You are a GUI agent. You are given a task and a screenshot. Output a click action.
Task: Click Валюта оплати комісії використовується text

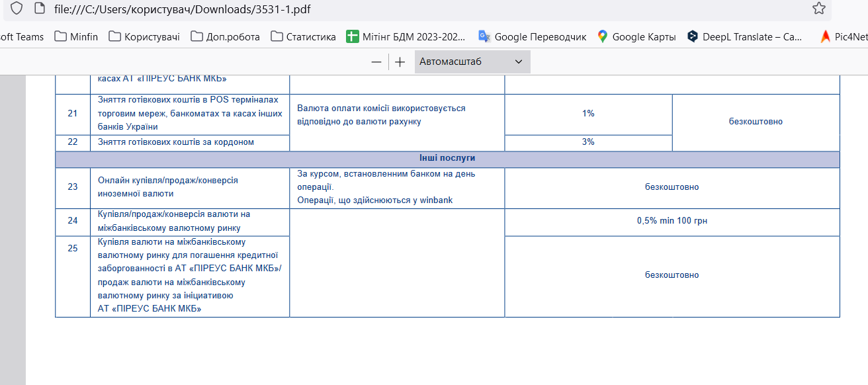pyautogui.click(x=382, y=108)
